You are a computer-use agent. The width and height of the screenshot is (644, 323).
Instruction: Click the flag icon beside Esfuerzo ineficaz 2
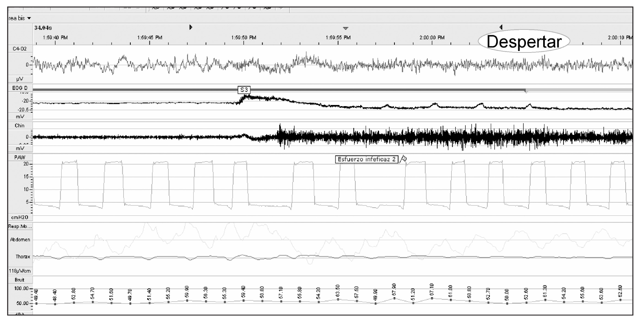(x=403, y=159)
